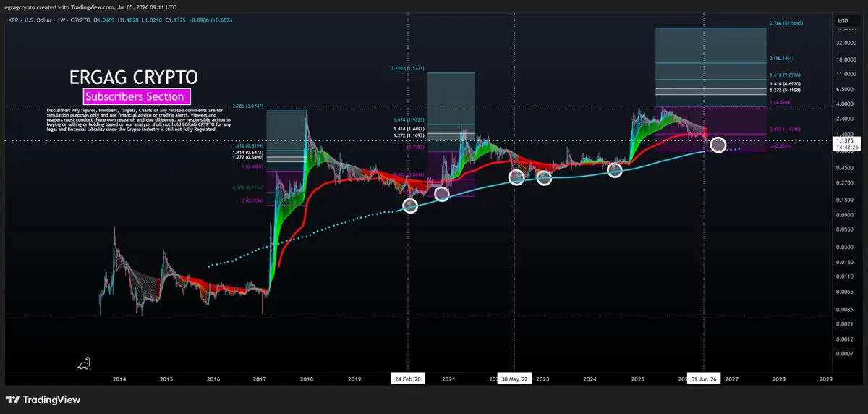Click the white circle on the 24 Feb '20 line
Image resolution: width=868 pixels, height=414 pixels.
click(x=410, y=206)
